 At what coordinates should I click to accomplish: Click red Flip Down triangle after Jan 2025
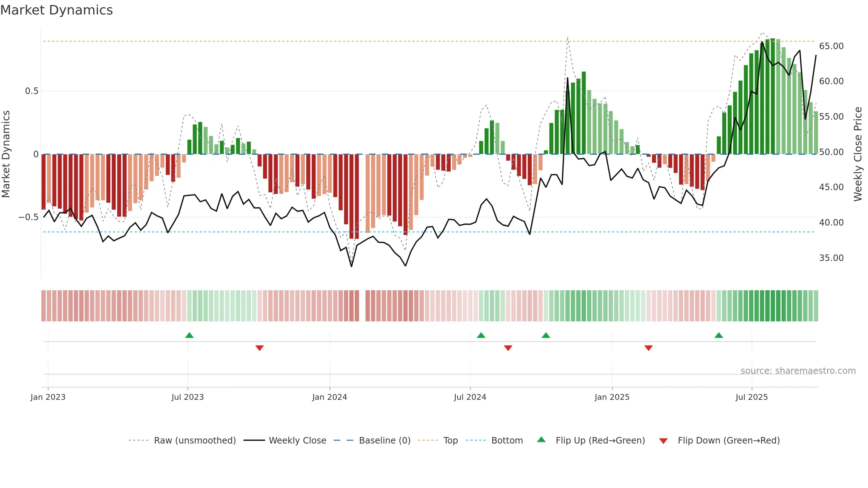click(648, 348)
